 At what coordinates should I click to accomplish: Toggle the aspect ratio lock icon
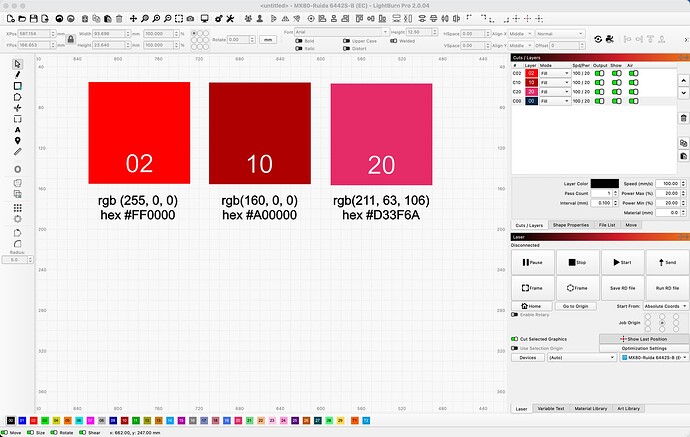(70, 39)
